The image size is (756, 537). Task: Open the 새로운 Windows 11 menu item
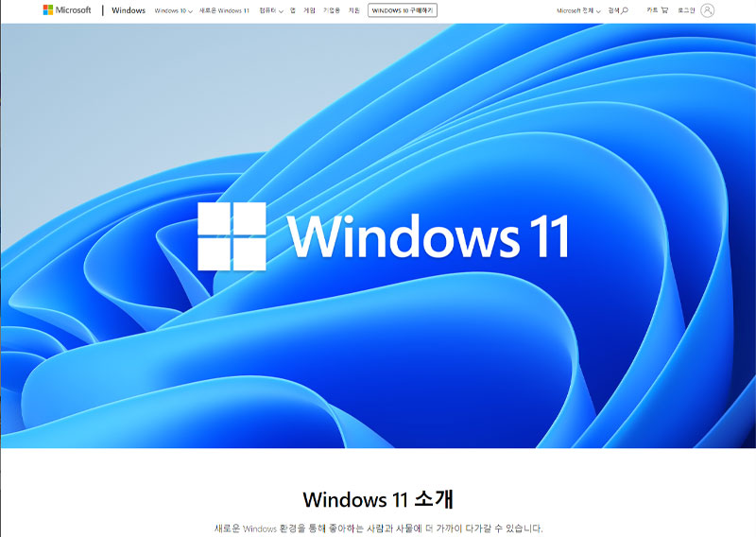(x=224, y=10)
